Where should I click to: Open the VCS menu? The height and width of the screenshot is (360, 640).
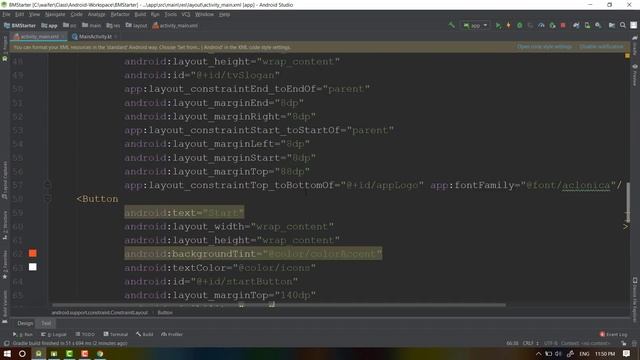[x=186, y=14]
